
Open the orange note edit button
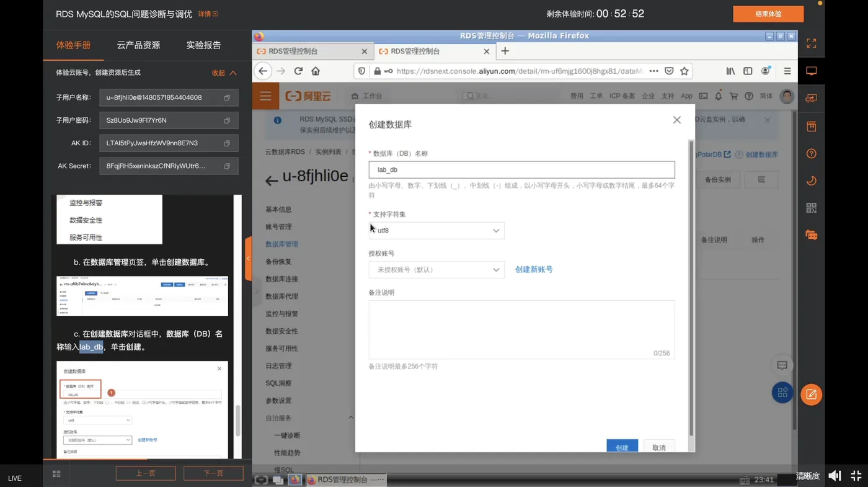[x=811, y=395]
